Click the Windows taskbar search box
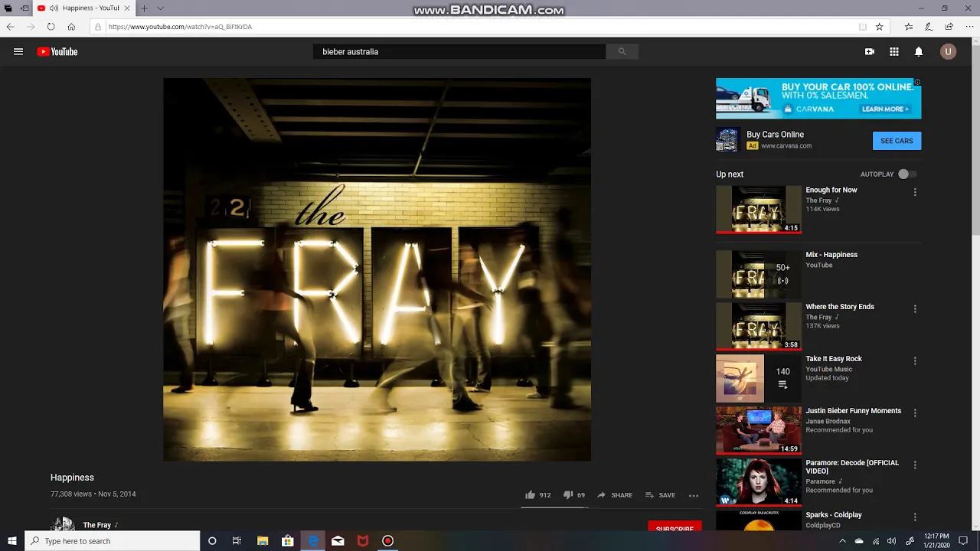This screenshot has width=980, height=551. point(113,541)
